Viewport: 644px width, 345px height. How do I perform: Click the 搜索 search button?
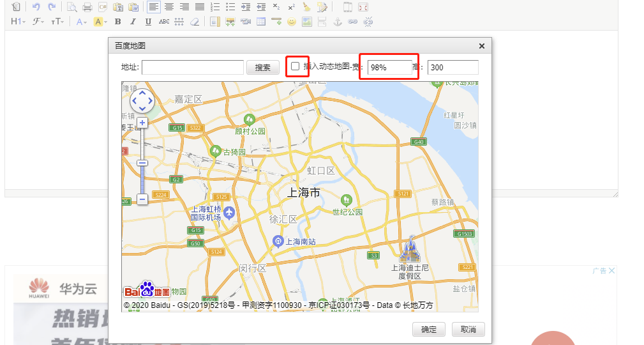(x=263, y=68)
